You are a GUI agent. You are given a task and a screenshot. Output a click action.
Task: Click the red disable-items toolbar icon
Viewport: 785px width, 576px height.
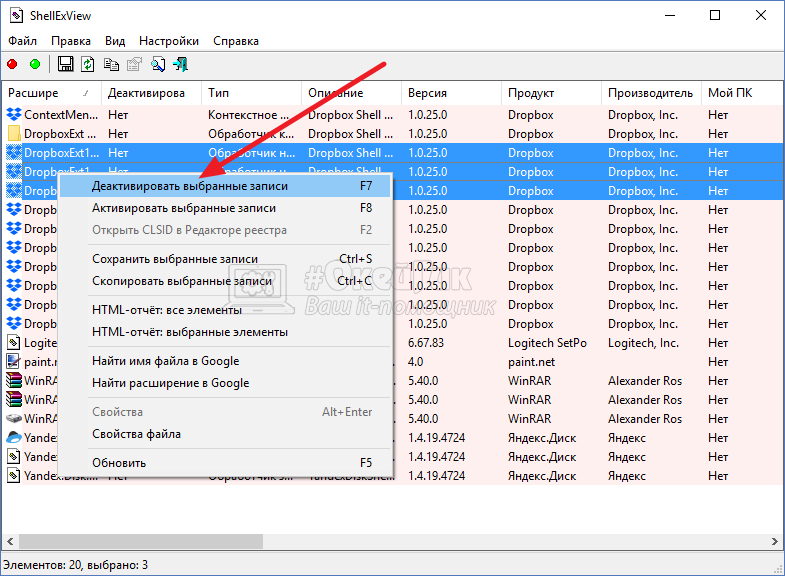12,64
